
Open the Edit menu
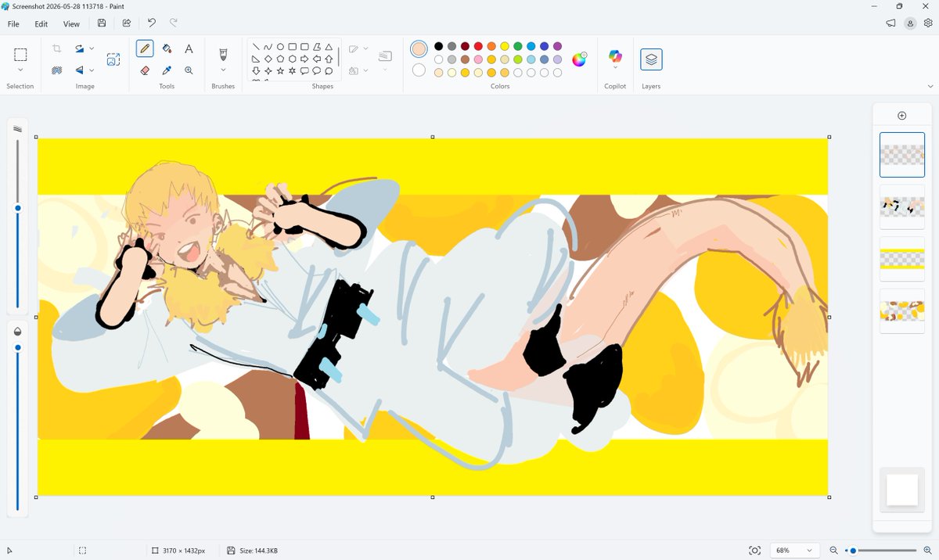pos(41,24)
